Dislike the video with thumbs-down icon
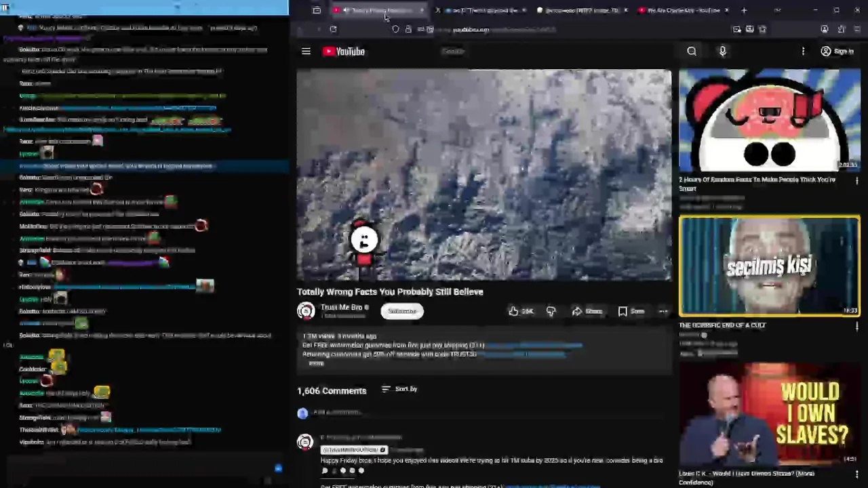Viewport: 868px width, 488px height. [551, 311]
